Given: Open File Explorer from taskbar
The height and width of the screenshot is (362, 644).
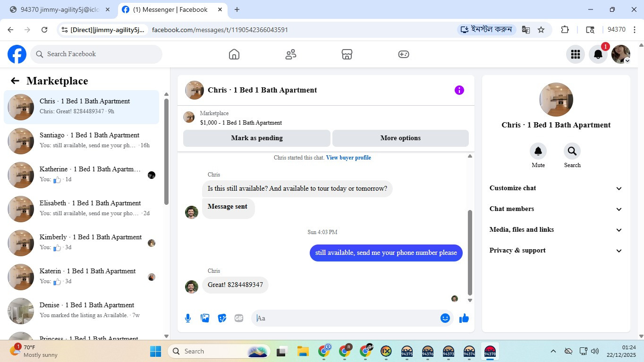Looking at the screenshot, I should pos(303,351).
